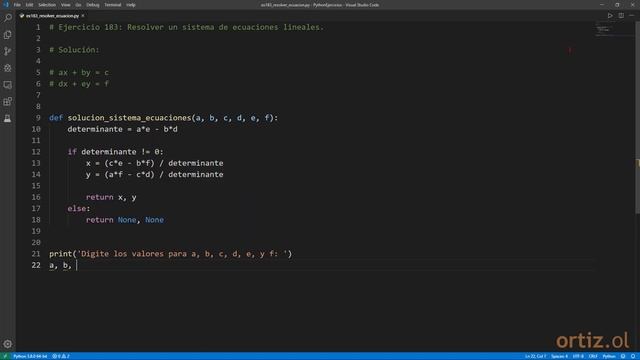Open the editor More Actions menu

coord(631,16)
